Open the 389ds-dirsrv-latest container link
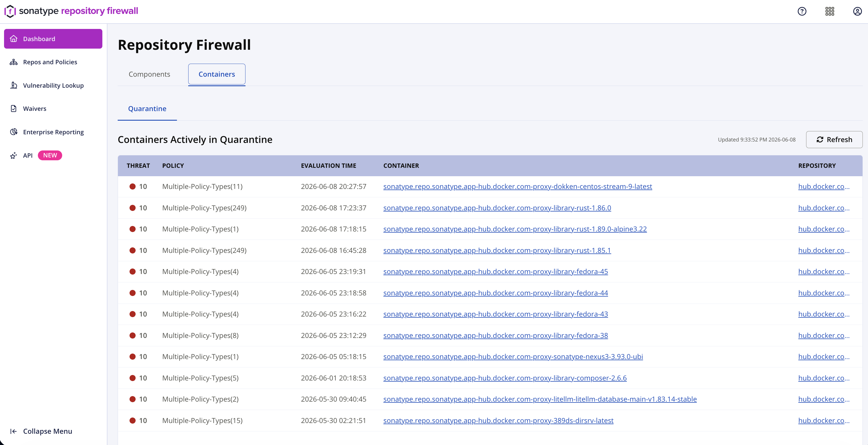This screenshot has width=868, height=445. pyautogui.click(x=498, y=420)
